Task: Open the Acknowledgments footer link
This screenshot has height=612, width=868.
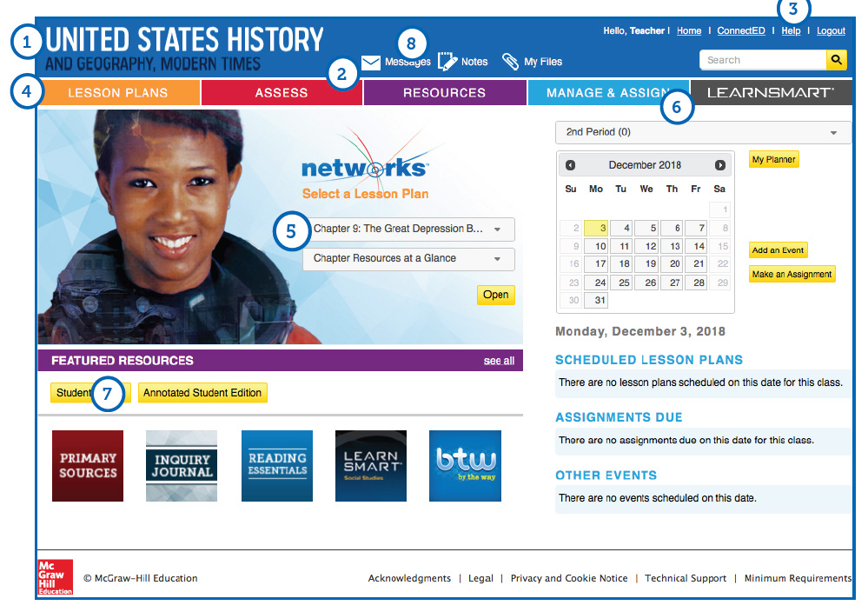Action: click(409, 578)
